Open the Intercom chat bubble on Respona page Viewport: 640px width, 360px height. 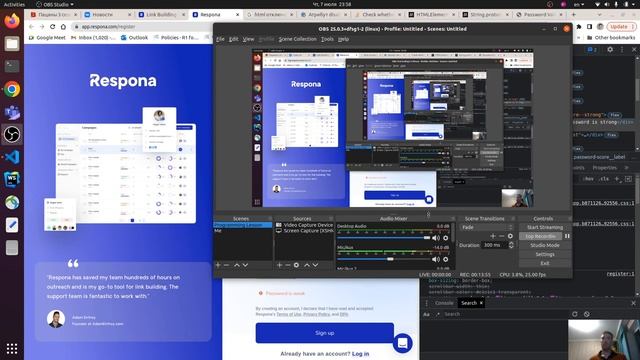click(402, 343)
